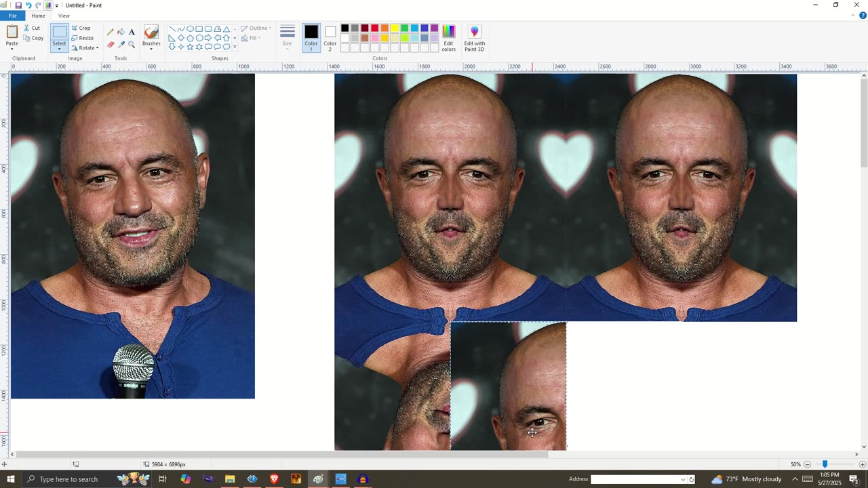
Task: Activate the Eraser tool
Action: point(111,45)
